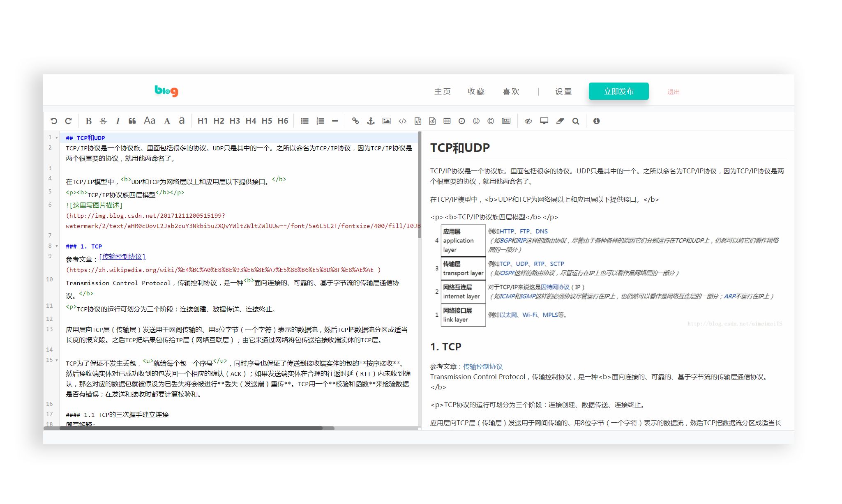Apply bold formatting to text
The image size is (842, 504).
[x=88, y=121]
